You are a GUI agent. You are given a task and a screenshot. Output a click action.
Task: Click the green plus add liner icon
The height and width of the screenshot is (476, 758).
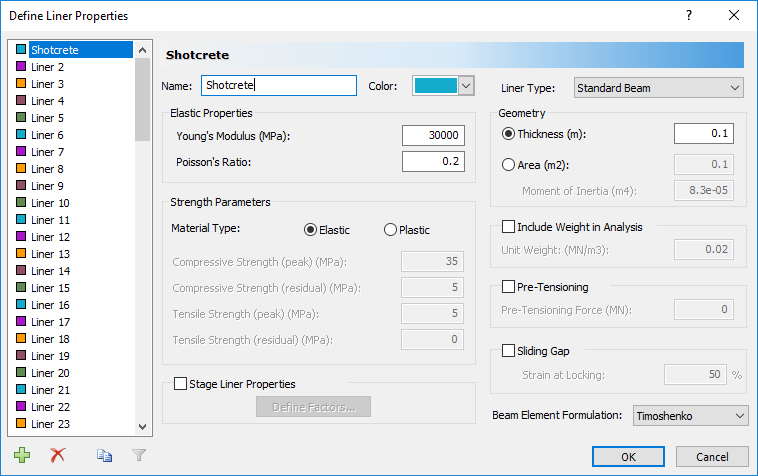point(22,455)
